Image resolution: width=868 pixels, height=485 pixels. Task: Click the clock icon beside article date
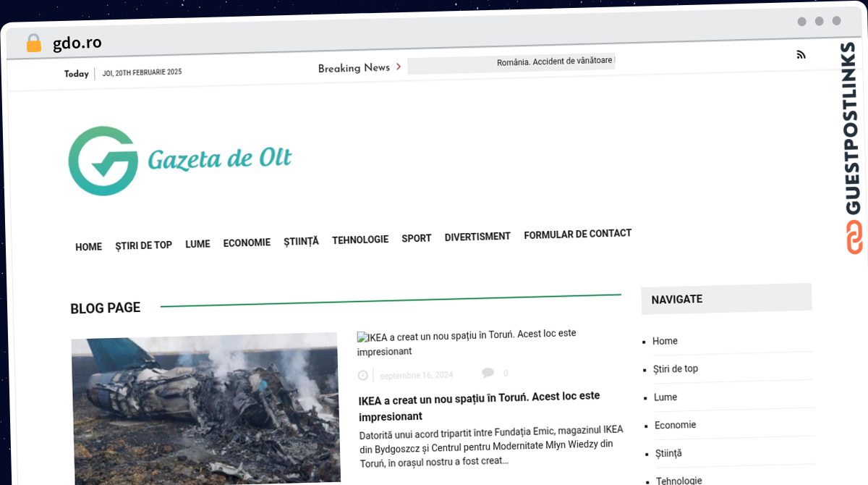coord(363,375)
